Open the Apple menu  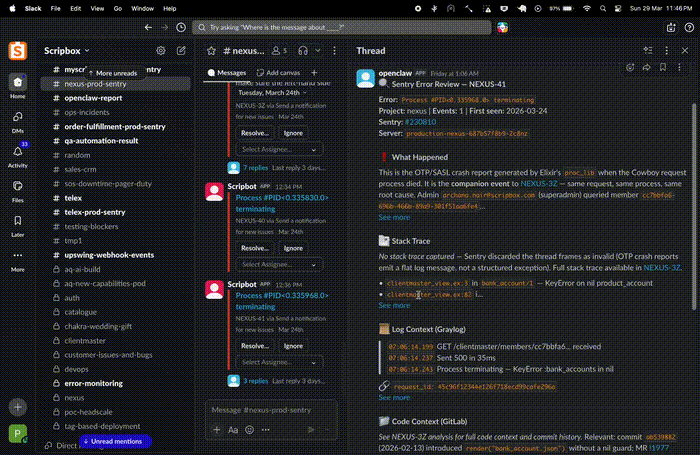pos(12,8)
